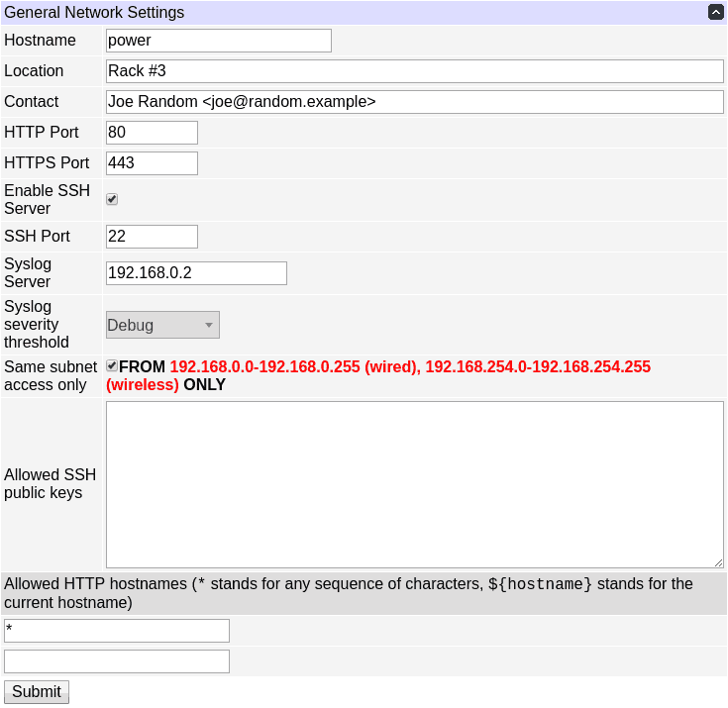The image size is (728, 708).
Task: Click the Hostname input field
Action: [218, 41]
